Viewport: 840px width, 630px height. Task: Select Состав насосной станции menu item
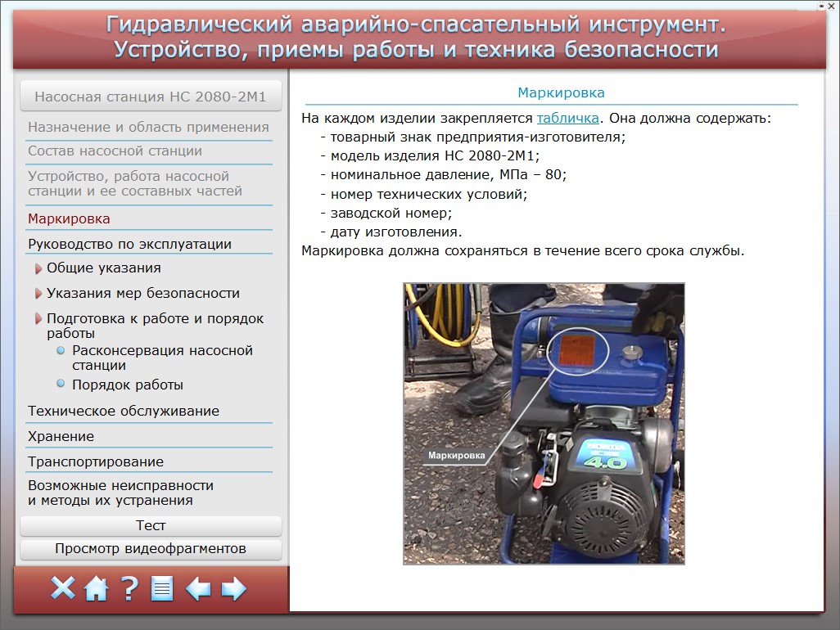[115, 151]
